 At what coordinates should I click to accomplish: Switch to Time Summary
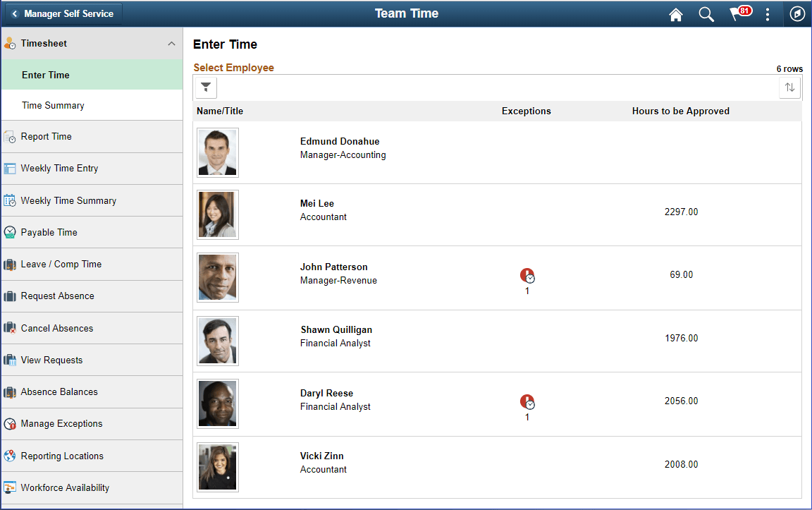pos(53,105)
